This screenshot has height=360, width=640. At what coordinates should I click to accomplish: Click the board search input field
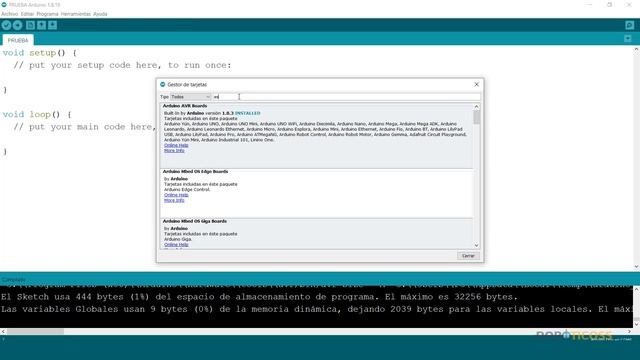(347, 97)
